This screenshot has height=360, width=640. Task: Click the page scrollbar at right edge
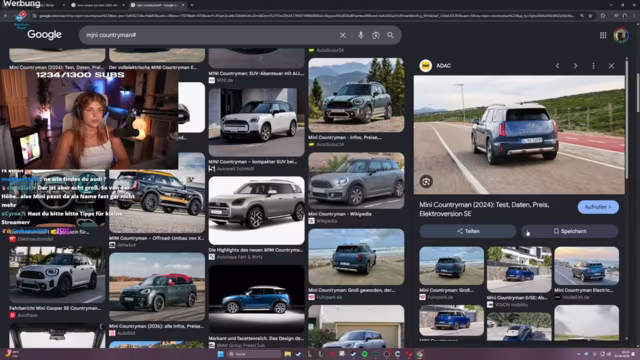(x=637, y=94)
